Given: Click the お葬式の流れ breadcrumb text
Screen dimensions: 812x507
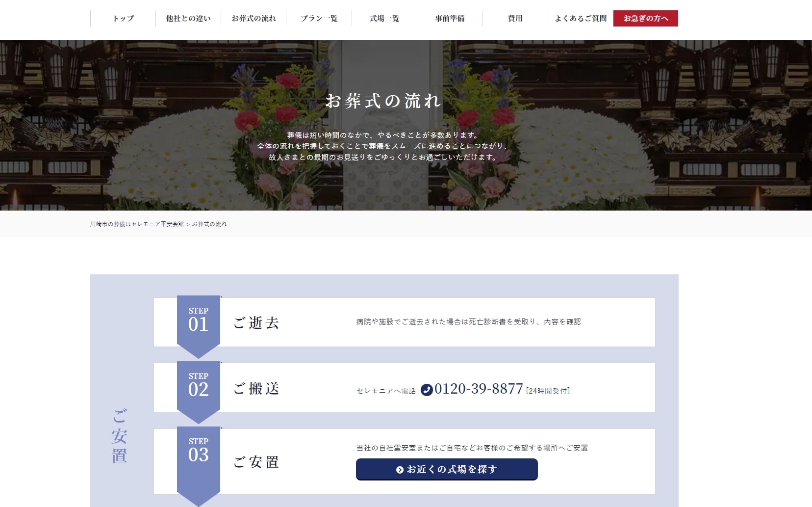Looking at the screenshot, I should point(209,224).
